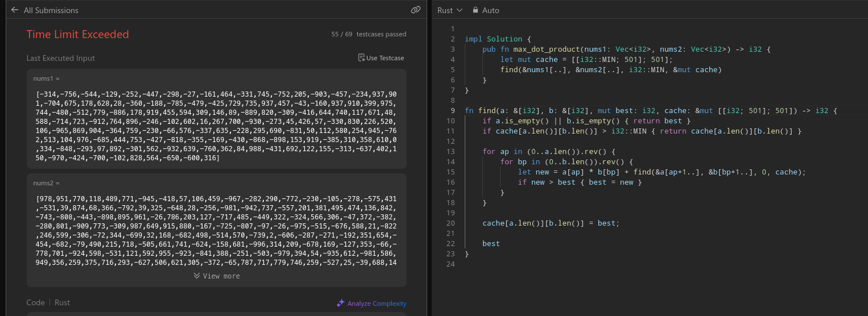Click 'impl Solution {' code line
The image size is (868, 316).
(498, 39)
